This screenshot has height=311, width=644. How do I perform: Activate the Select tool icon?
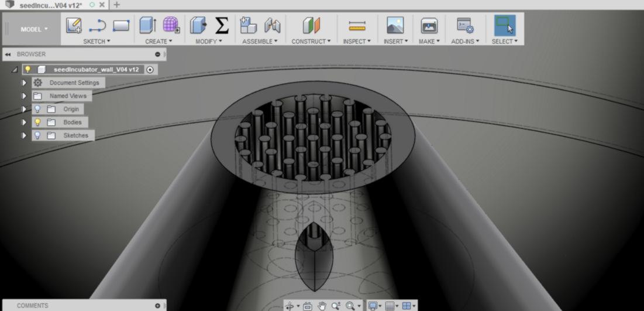(505, 26)
